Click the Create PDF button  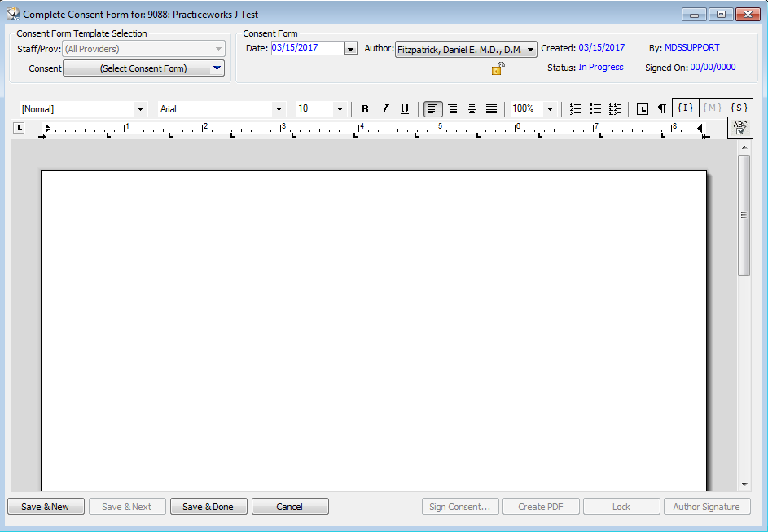[542, 507]
